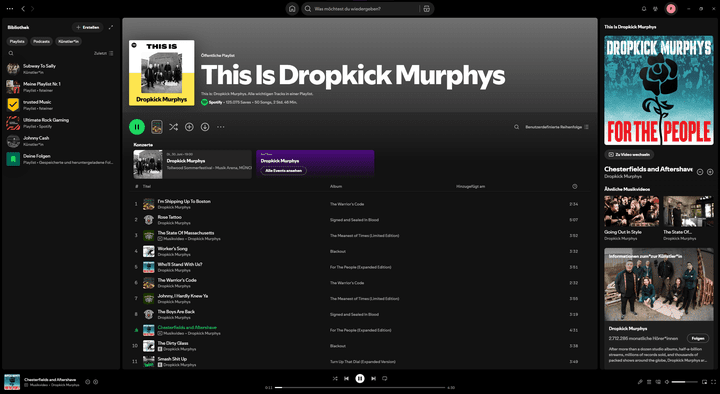Click Alle Events ansehen
This screenshot has height=394, width=720.
(283, 170)
